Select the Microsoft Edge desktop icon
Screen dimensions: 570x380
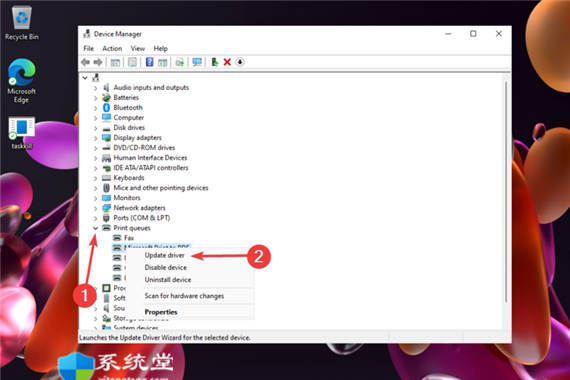pos(21,81)
